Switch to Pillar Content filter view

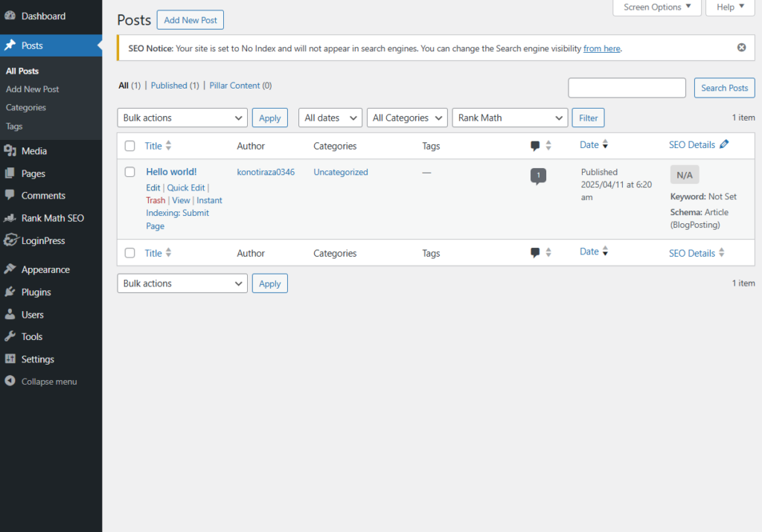coord(234,86)
